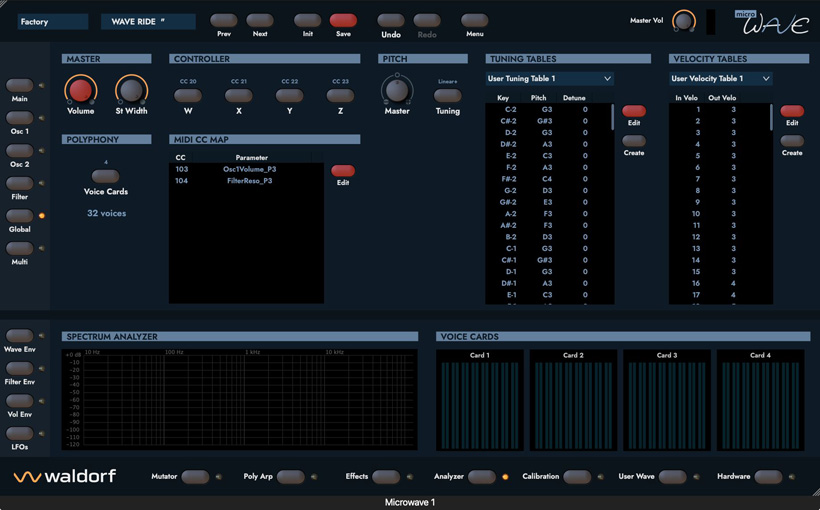Expand User Velocity Table 1 dropdown
The height and width of the screenshot is (510, 820).
tap(721, 78)
